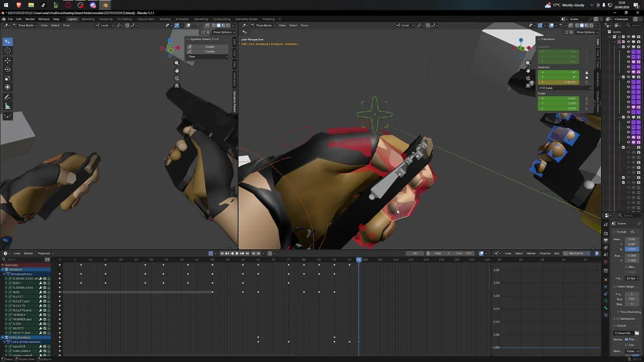Toggle Rotation X lock in Transform panel
The height and width of the screenshot is (362, 644).
587,72
